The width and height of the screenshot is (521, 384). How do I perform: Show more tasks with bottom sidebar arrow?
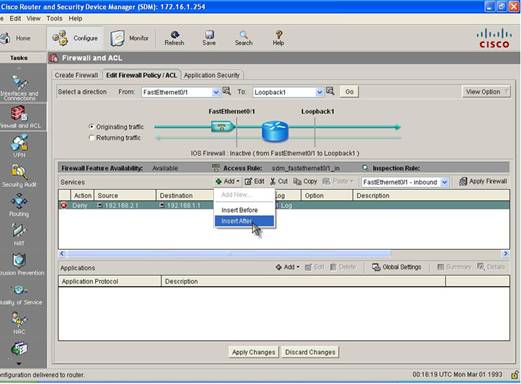click(19, 363)
